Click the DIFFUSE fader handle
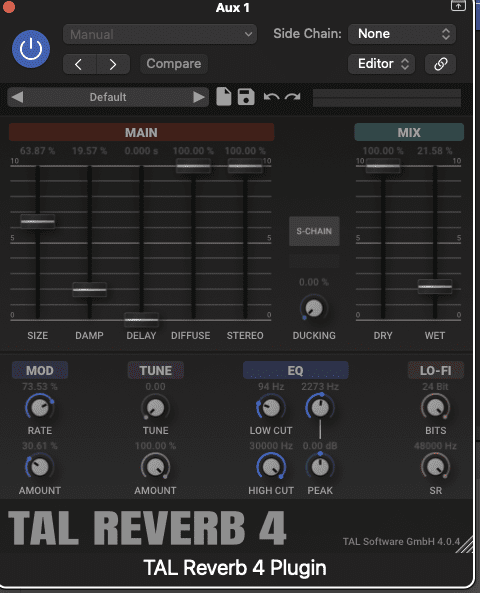The width and height of the screenshot is (480, 593). click(193, 166)
